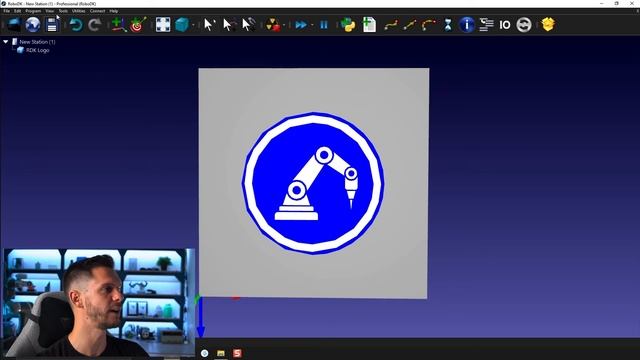Open the Chrome taskbar icon
Screen dimensions: 640x360
[204, 353]
